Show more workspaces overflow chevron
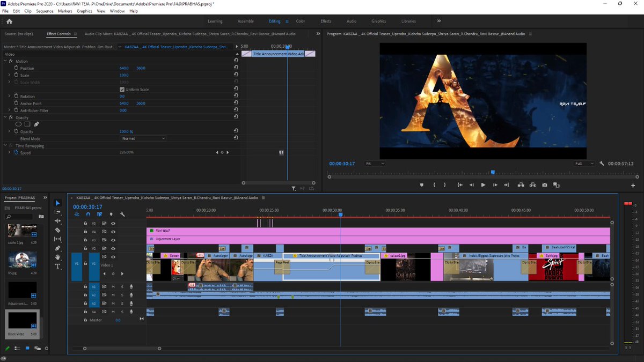The image size is (644, 362). point(439,21)
